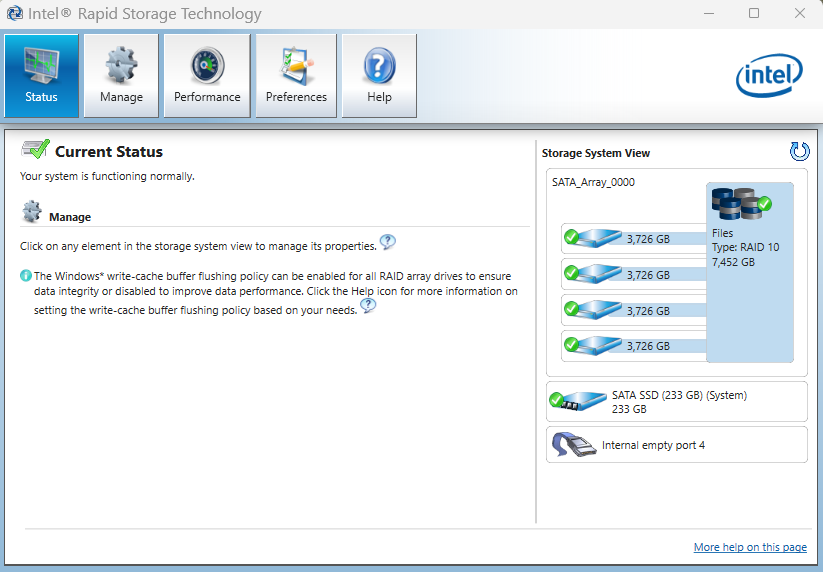Select the first 3,726 GB disk icon

(x=598, y=238)
